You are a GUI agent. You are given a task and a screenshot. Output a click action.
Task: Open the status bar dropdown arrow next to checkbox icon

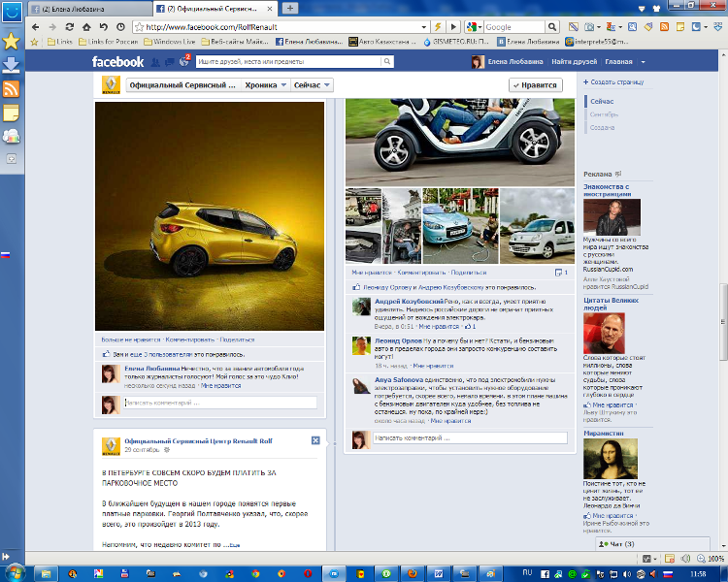click(655, 559)
